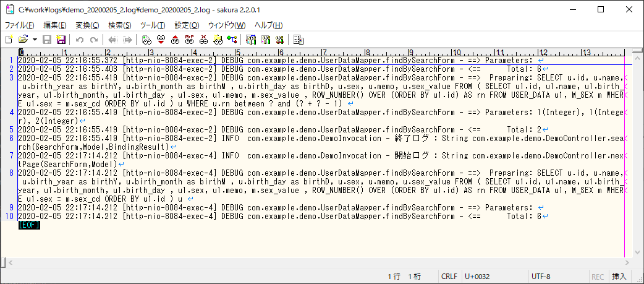Viewport: 644px width, 284px height.
Task: Open common settings tools icon
Action: point(280,40)
